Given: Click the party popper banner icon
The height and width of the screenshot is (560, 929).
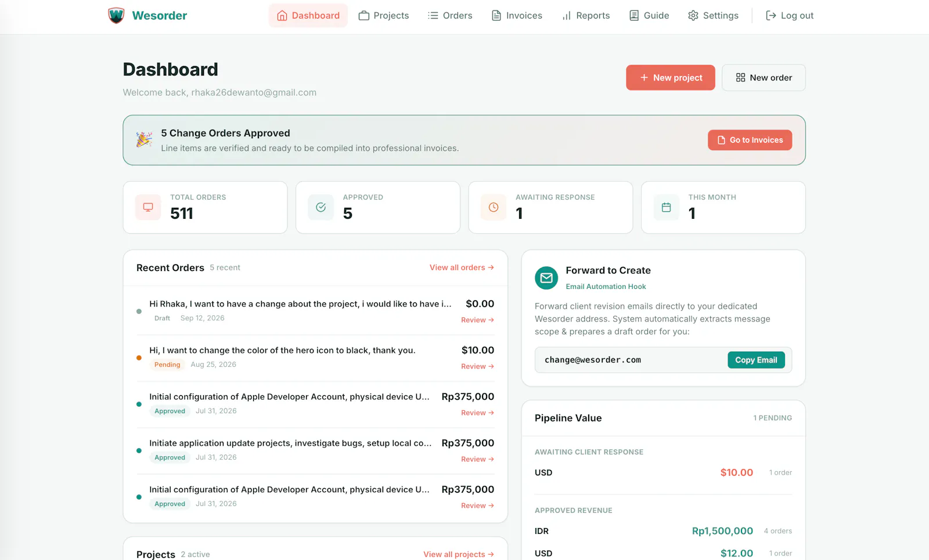Looking at the screenshot, I should (144, 139).
